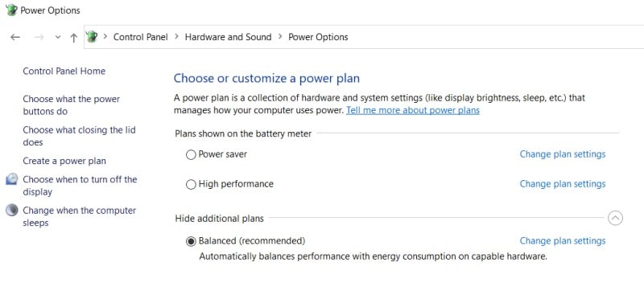The height and width of the screenshot is (291, 644).
Task: Select the Power saver plan
Action: click(191, 154)
